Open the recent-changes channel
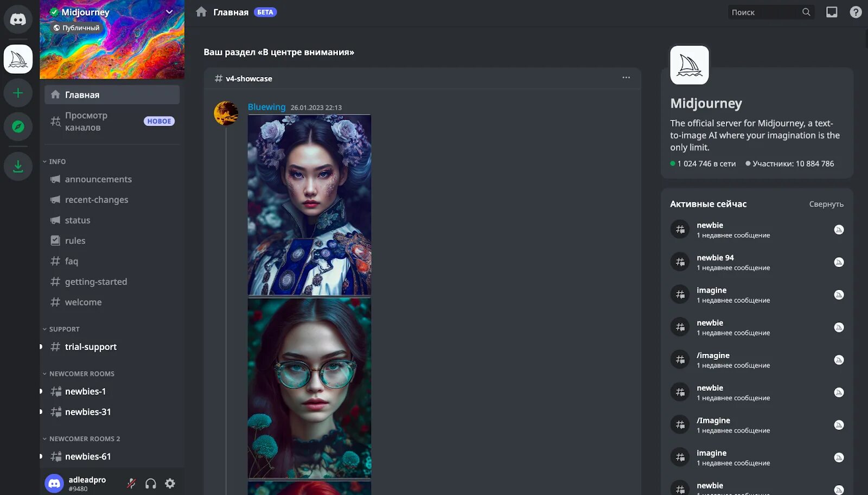Image resolution: width=868 pixels, height=495 pixels. pyautogui.click(x=112, y=200)
